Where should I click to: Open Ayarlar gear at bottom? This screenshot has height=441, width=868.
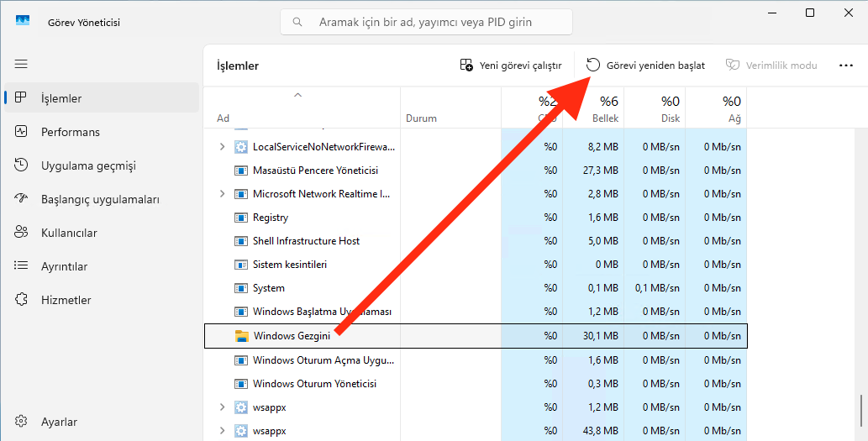click(22, 422)
